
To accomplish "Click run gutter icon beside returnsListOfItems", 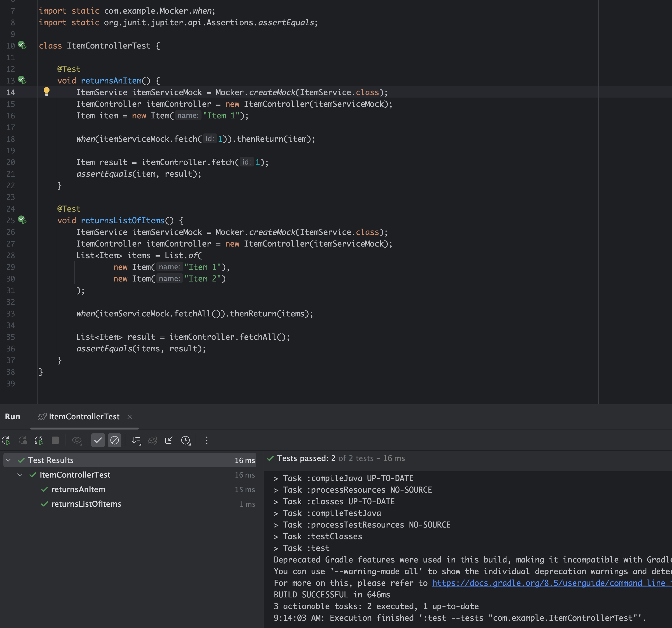I will 22,220.
